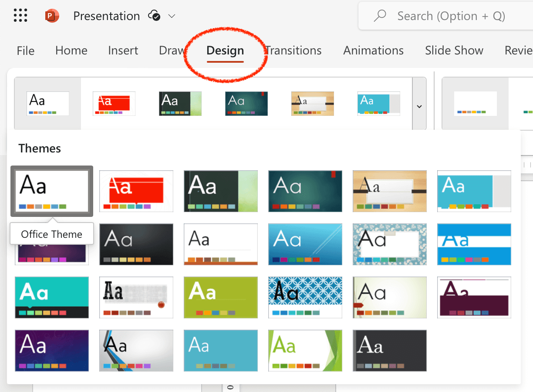
Task: Apply the teal theme with black footer strip
Action: 52,297
